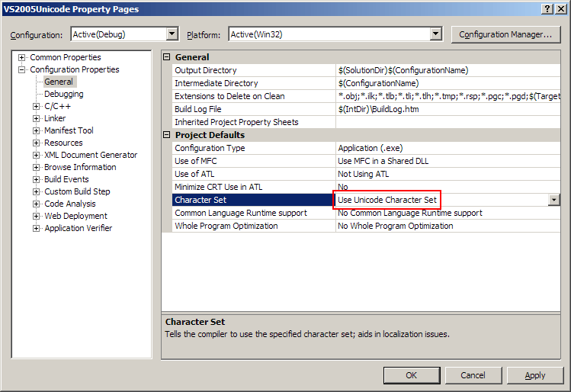This screenshot has width=571, height=392.
Task: Select the Configuration Type property row
Action: point(366,148)
